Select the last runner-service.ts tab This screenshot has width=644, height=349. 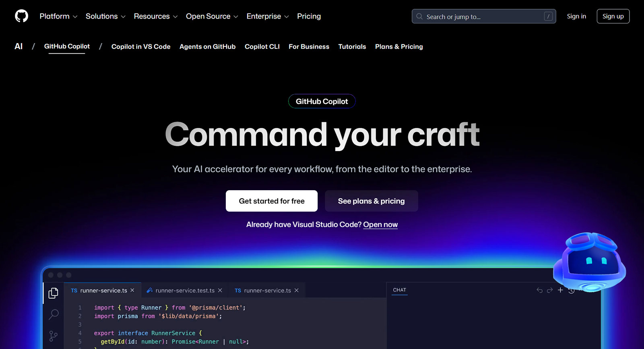coord(267,291)
